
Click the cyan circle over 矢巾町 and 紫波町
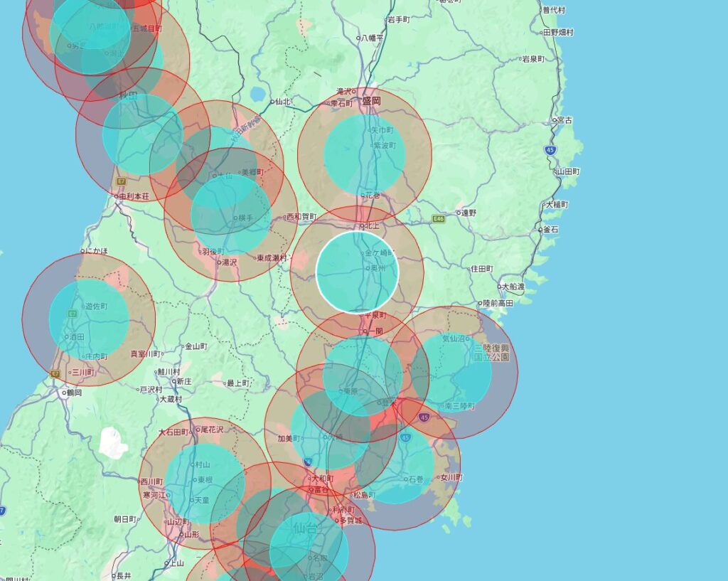(x=365, y=154)
